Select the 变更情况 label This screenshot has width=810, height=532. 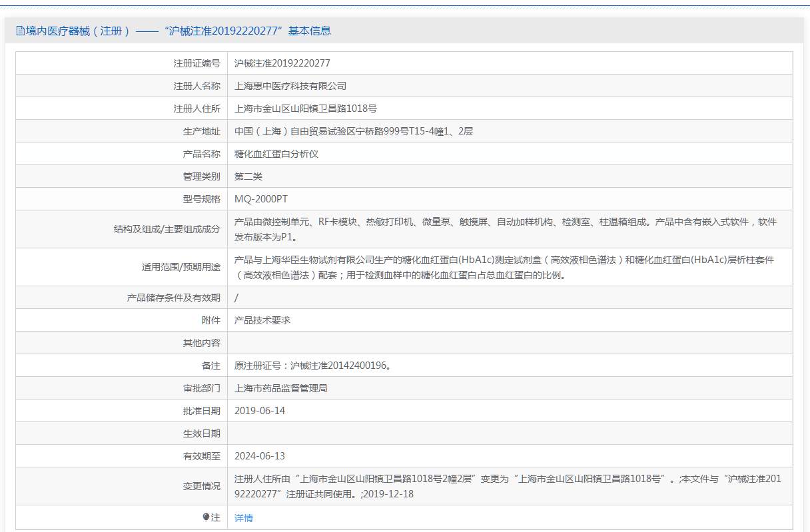202,486
